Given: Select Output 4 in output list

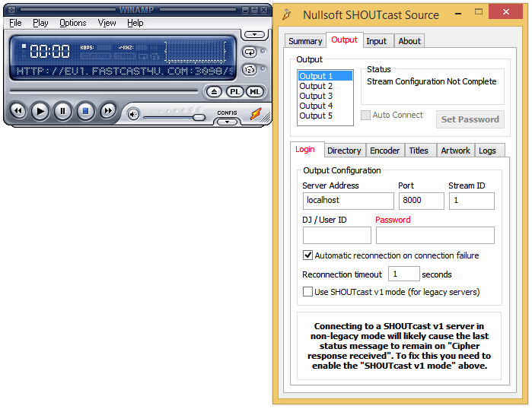Looking at the screenshot, I should (325, 106).
